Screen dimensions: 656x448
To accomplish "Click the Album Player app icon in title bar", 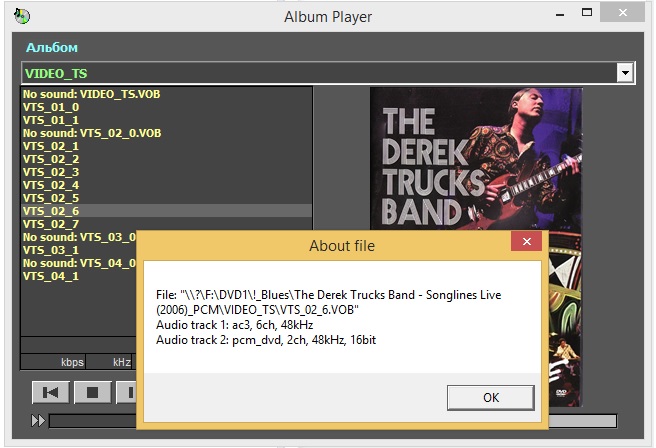I will tap(22, 16).
